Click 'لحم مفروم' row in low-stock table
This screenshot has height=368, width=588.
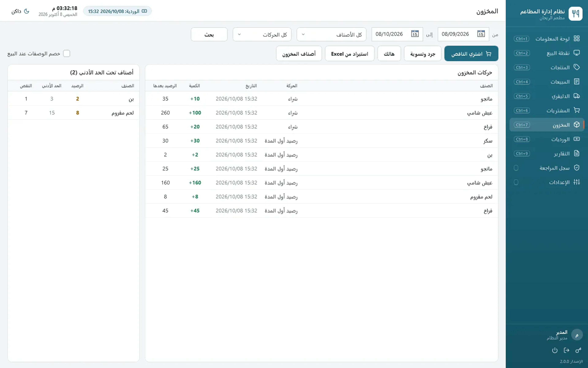coord(74,113)
